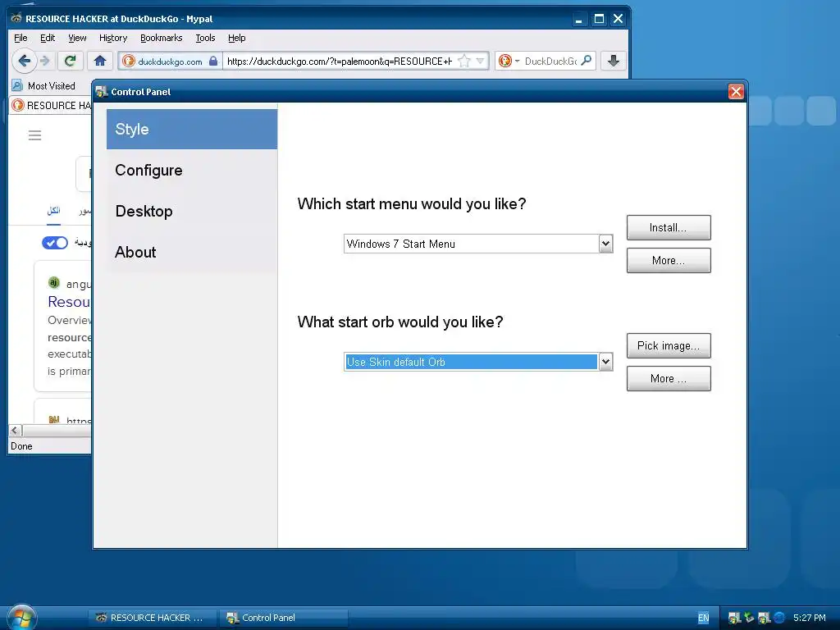Click the More... button beside start menu style
840x630 pixels.
[x=669, y=260]
